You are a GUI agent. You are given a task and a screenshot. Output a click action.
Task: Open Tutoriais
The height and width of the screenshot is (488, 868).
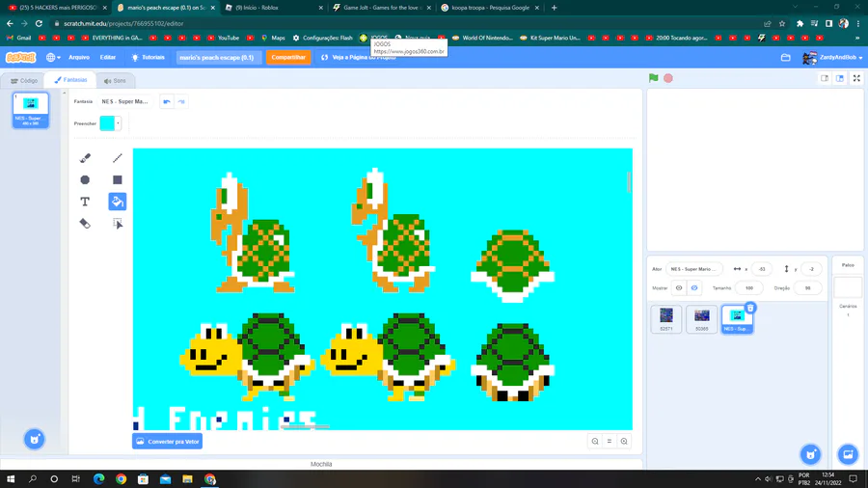[x=148, y=58]
